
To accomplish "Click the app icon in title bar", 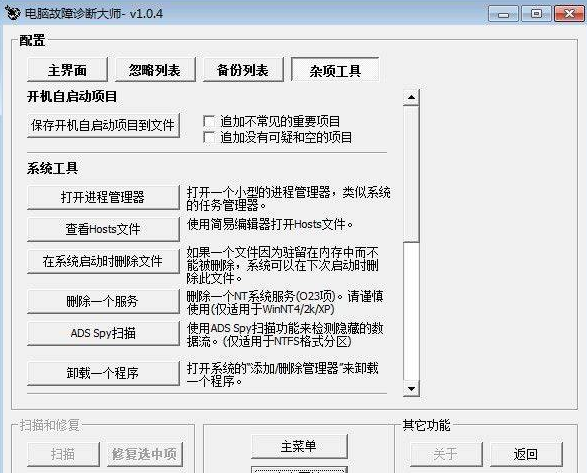I will coord(12,13).
